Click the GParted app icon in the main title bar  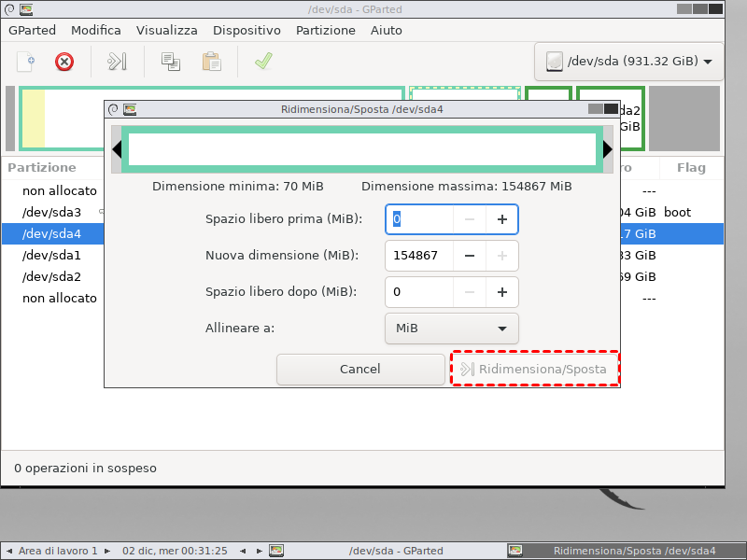tap(26, 9)
